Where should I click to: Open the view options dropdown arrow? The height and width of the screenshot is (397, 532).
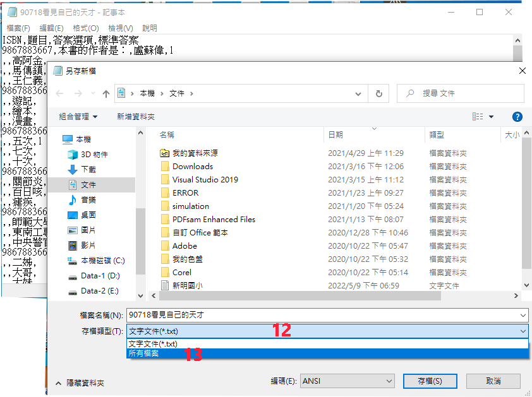pos(492,117)
